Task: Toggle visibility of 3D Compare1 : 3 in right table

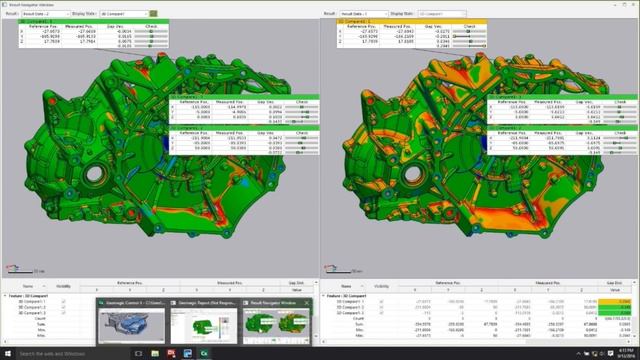Action: click(x=381, y=313)
